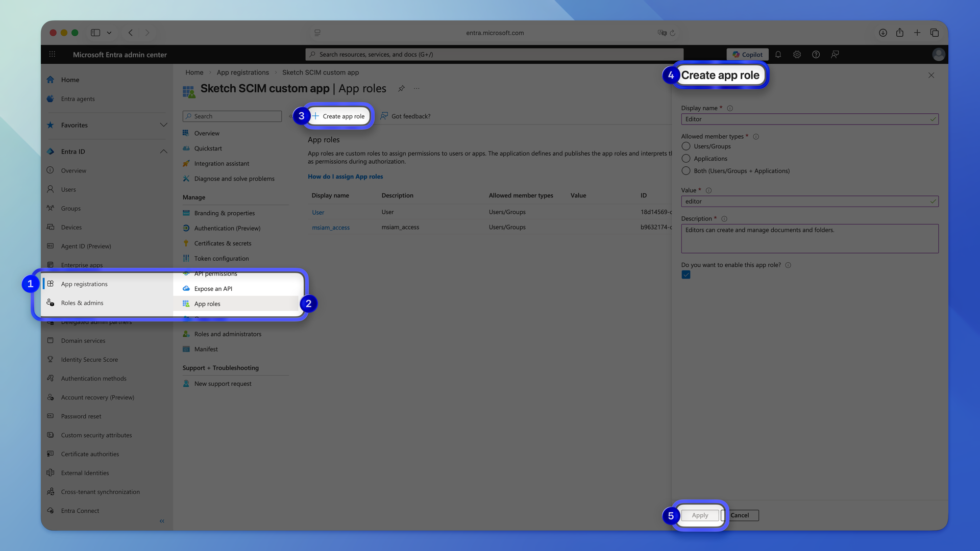This screenshot has height=551, width=980.
Task: Open How do I assign App roles link
Action: coord(345,177)
